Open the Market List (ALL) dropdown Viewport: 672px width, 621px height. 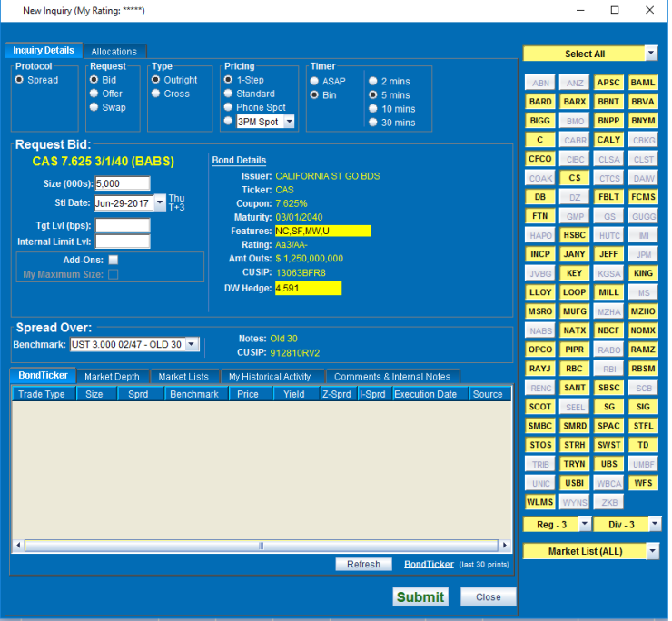coord(650,551)
